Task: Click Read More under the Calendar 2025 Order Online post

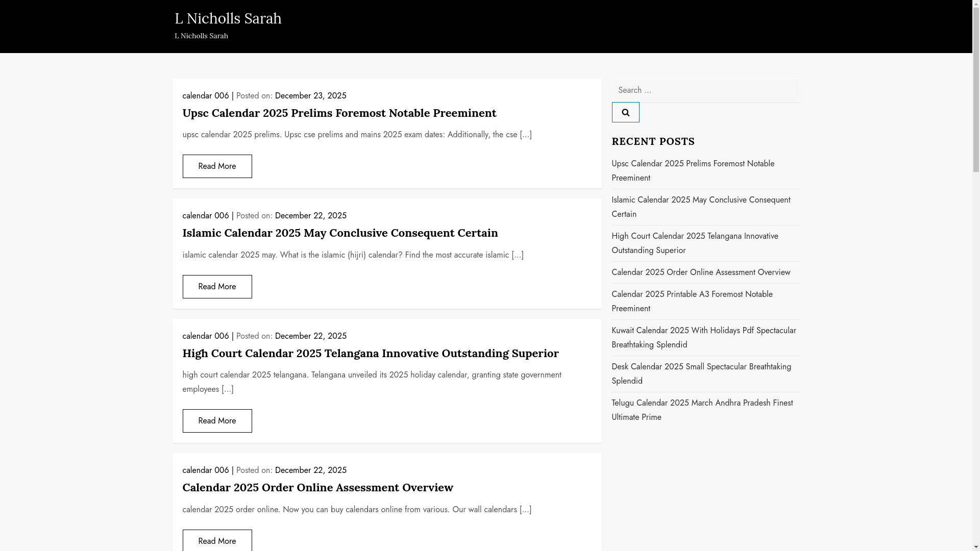Action: tap(217, 540)
